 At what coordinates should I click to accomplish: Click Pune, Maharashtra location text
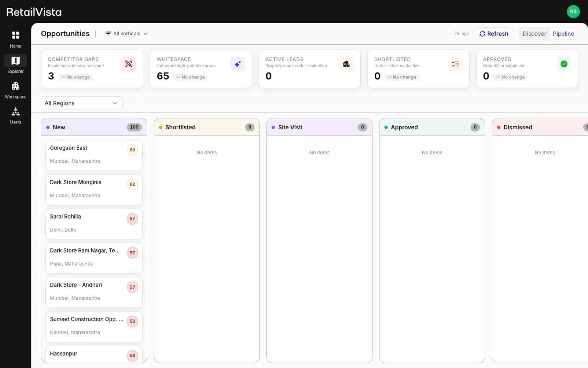[72, 264]
